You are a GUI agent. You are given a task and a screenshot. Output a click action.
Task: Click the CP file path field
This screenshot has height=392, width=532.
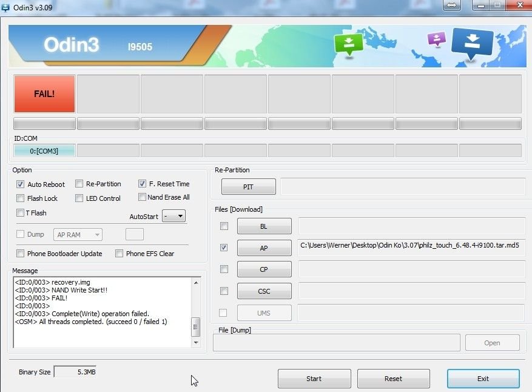pos(411,269)
